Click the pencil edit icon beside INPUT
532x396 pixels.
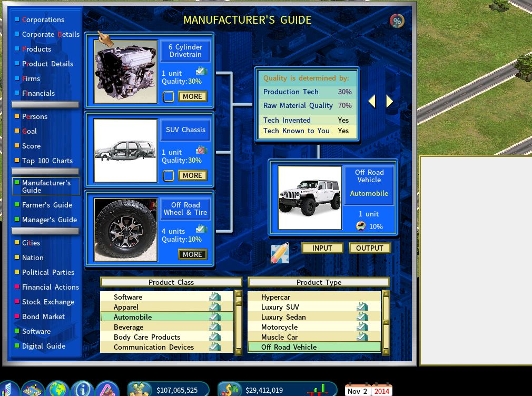[280, 253]
